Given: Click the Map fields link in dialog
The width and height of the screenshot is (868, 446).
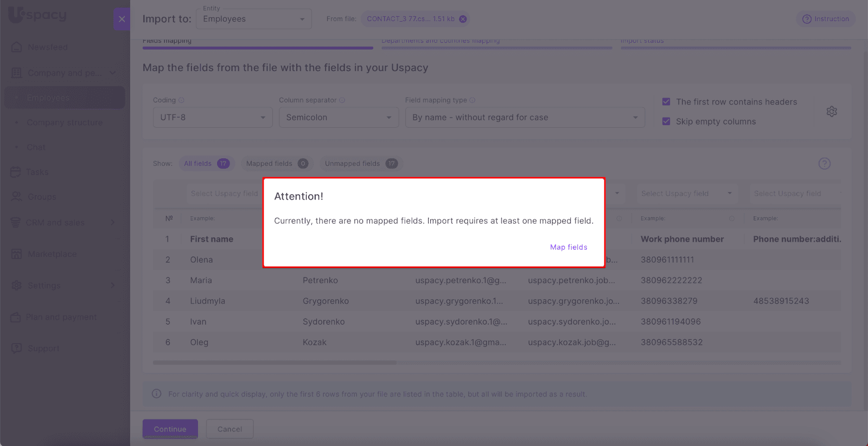Looking at the screenshot, I should click(569, 247).
